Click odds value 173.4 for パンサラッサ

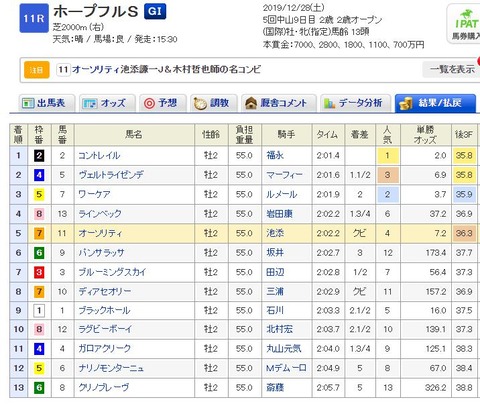436,253
